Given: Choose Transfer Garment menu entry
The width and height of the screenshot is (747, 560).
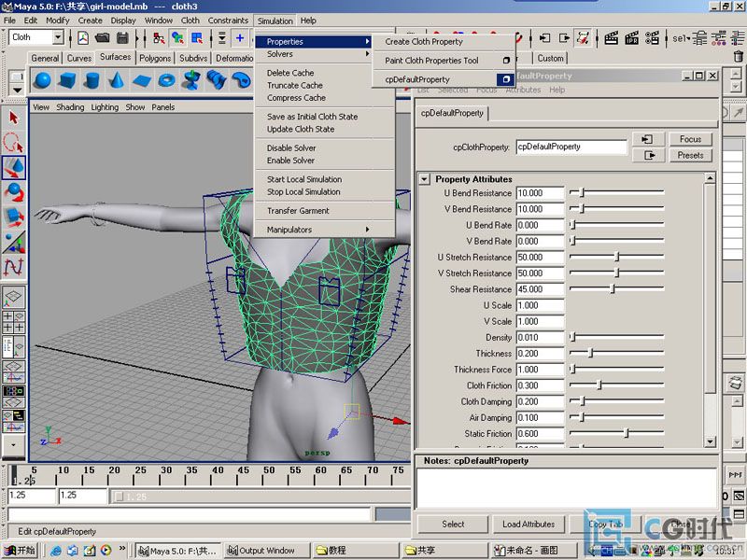Looking at the screenshot, I should [298, 211].
